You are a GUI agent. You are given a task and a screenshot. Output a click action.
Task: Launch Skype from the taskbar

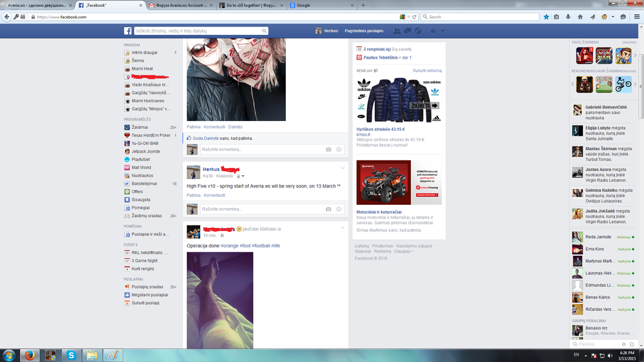point(71,355)
